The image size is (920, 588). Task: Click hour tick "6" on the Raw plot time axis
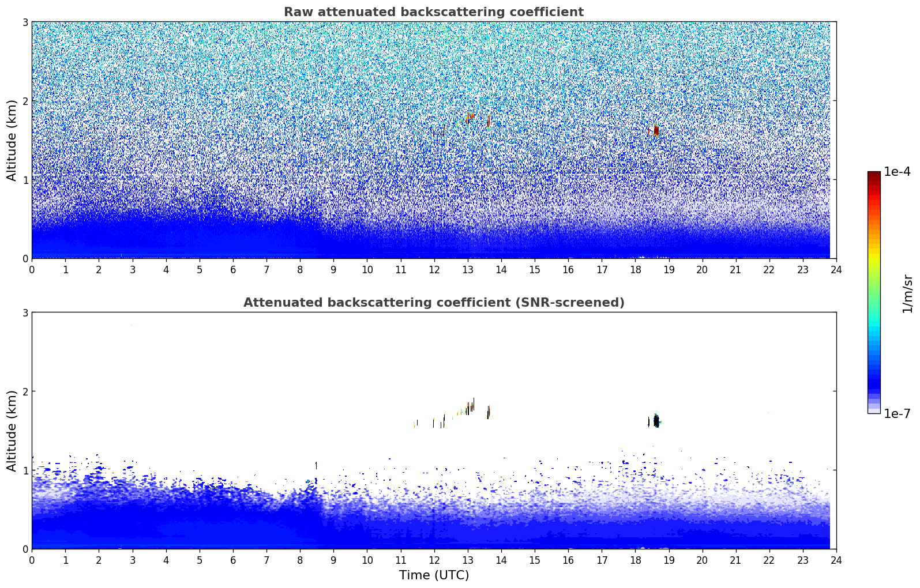pos(233,269)
